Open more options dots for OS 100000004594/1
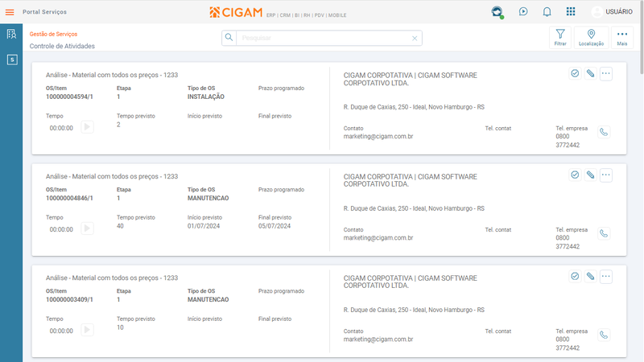 point(606,73)
